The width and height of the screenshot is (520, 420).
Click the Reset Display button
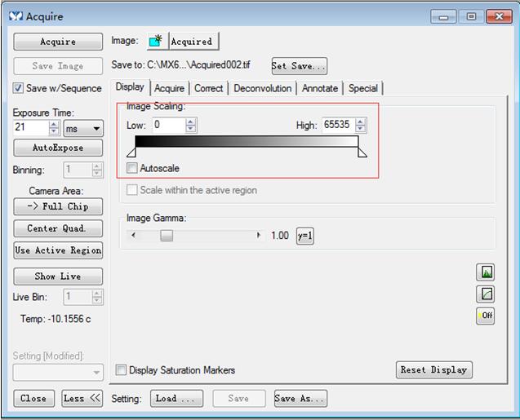click(433, 370)
